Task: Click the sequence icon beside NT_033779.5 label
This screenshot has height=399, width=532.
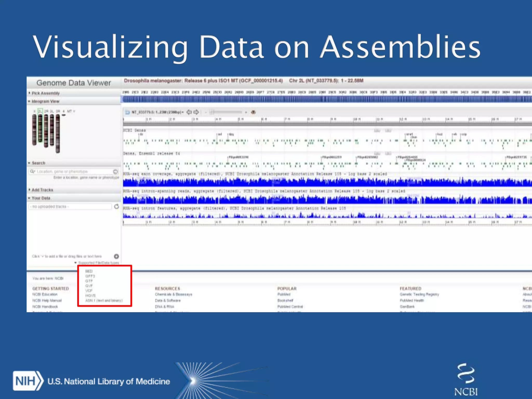Action: (x=127, y=112)
